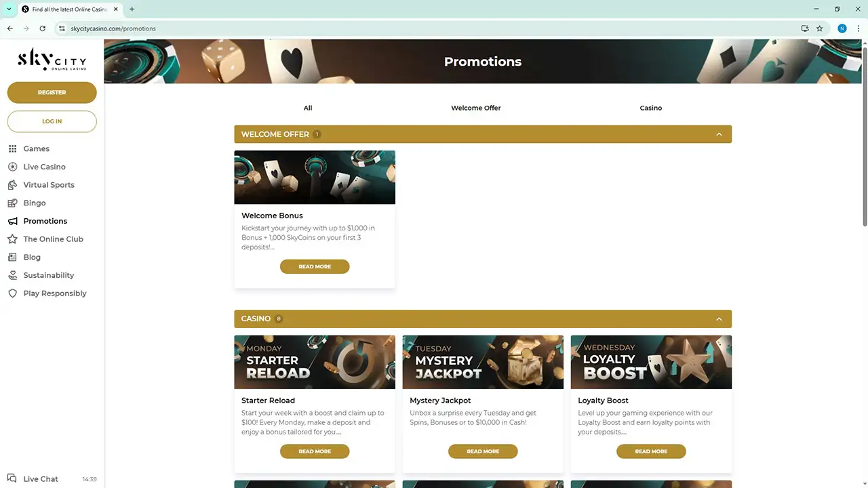Click the Live Casino chip icon
The width and height of the screenshot is (868, 488).
[12, 167]
